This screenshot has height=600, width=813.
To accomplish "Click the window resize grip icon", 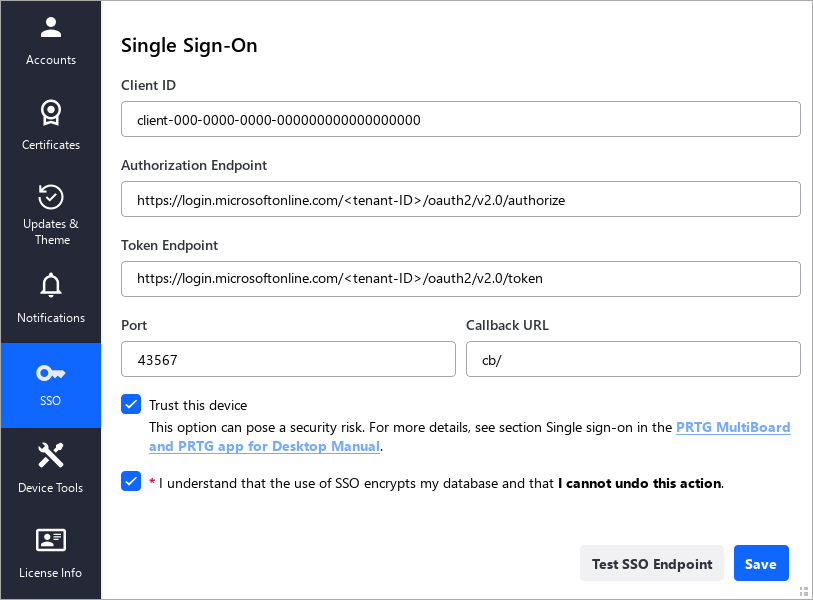I will coord(804,591).
